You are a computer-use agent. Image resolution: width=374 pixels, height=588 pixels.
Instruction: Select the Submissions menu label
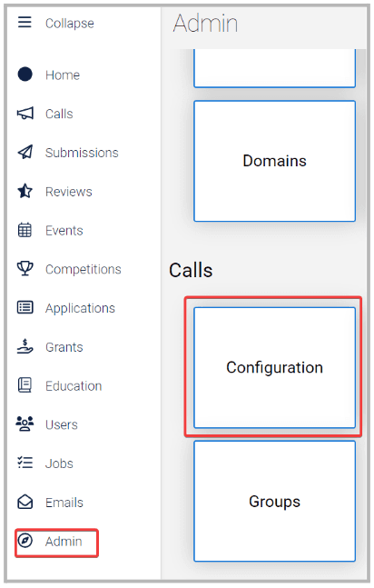click(82, 153)
